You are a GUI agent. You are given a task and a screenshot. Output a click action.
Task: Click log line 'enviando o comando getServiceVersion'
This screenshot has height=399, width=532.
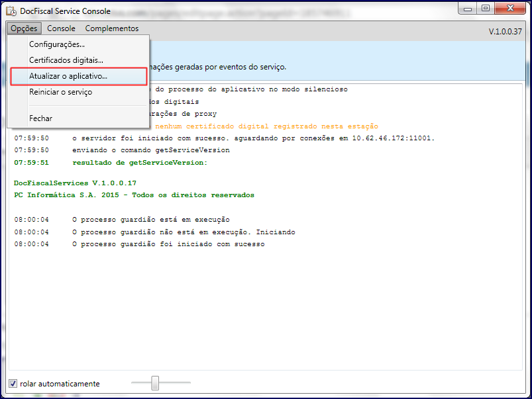coord(151,150)
